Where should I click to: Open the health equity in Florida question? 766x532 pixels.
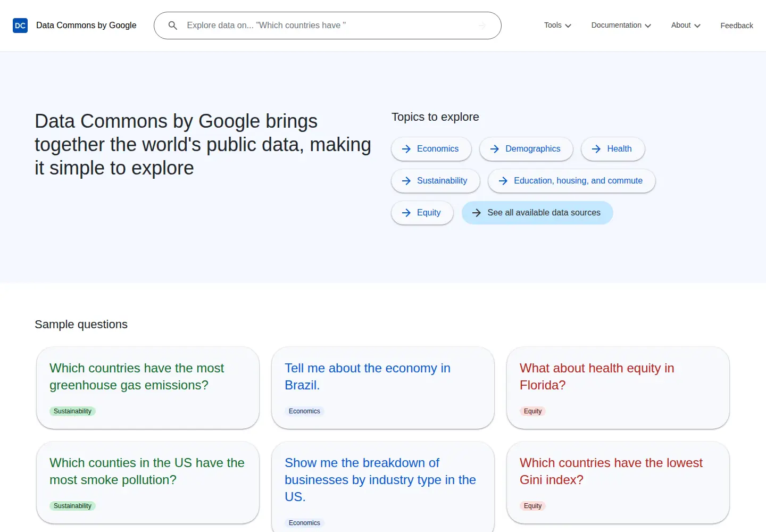pos(618,388)
